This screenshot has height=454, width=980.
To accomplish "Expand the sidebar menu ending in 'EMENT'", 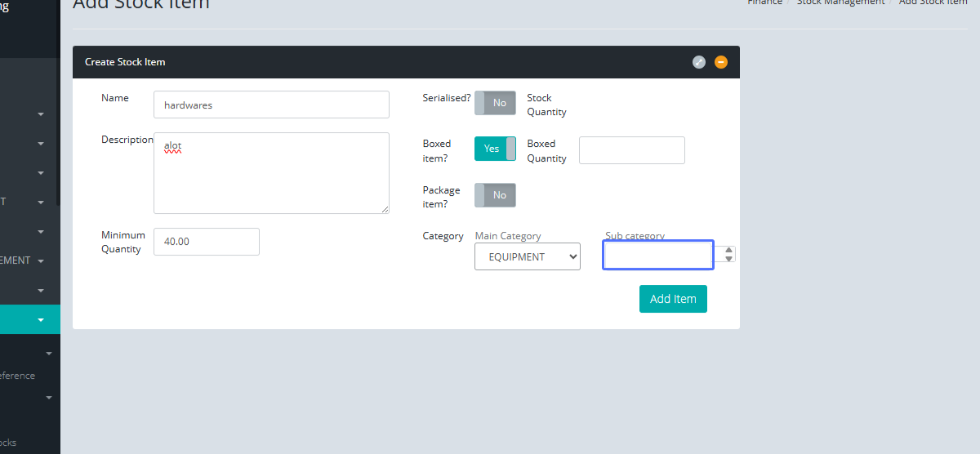I will pyautogui.click(x=41, y=261).
